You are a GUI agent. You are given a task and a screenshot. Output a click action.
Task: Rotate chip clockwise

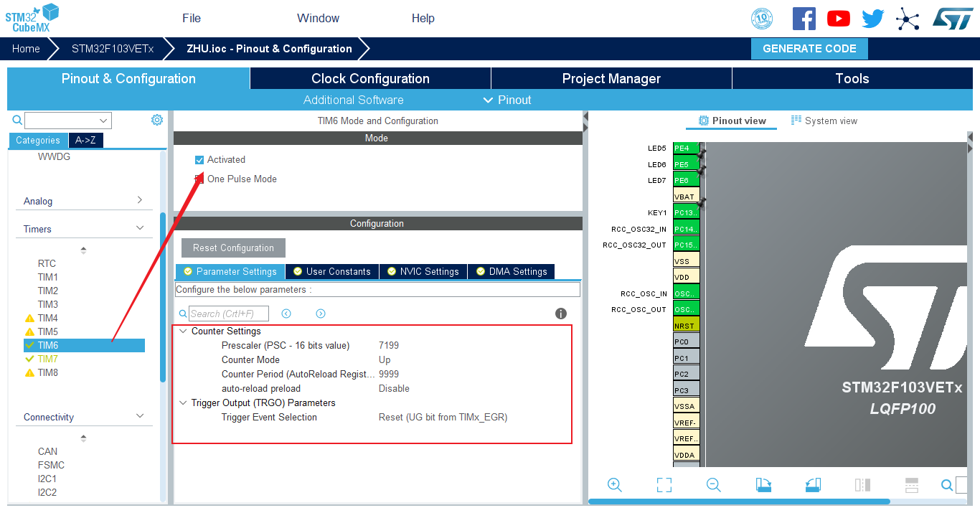tap(763, 485)
